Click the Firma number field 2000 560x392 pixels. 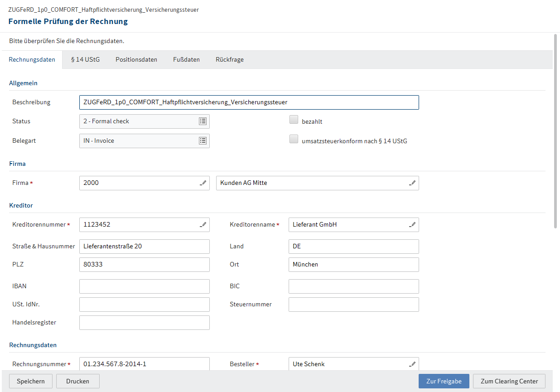point(145,183)
